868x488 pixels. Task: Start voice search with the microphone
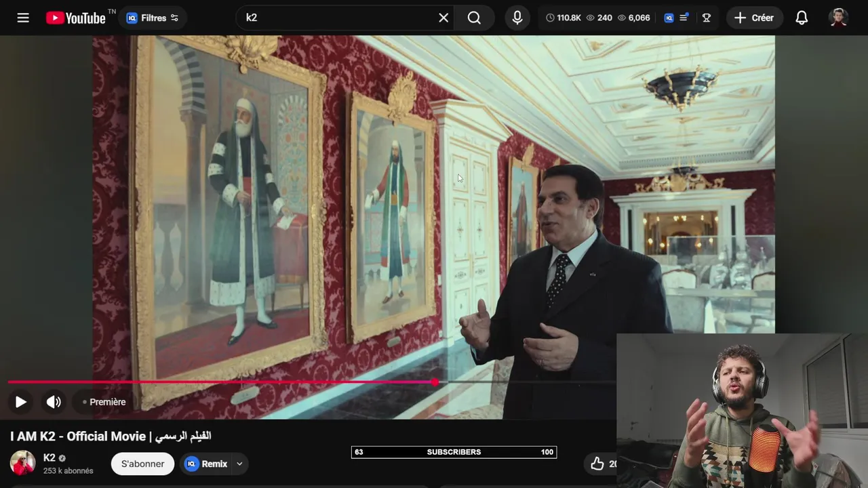tap(517, 18)
